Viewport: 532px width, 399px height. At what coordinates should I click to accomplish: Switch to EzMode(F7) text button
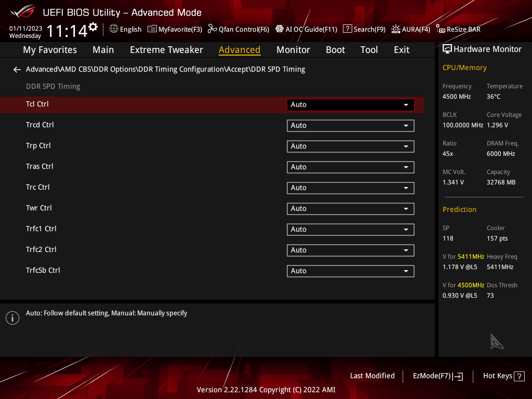432,376
